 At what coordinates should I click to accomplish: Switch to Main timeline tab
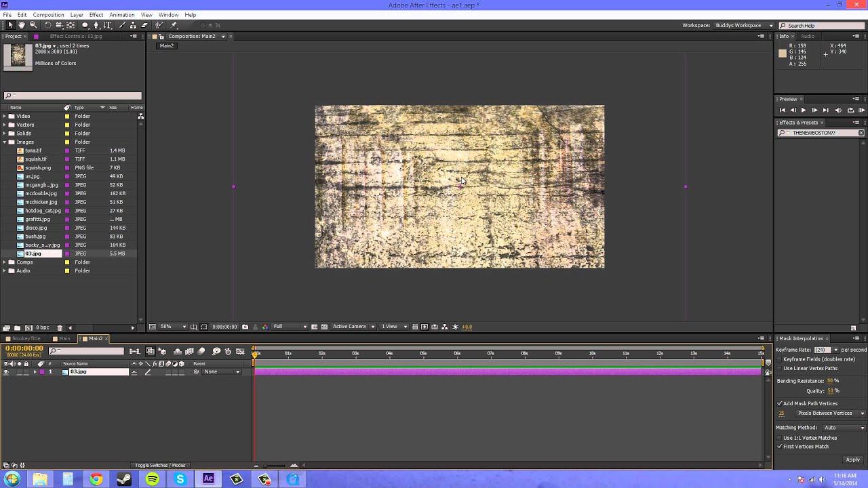tap(64, 339)
